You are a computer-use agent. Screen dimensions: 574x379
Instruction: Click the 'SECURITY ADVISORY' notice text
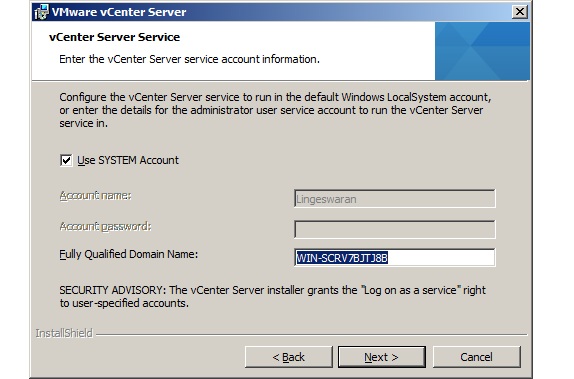point(273,297)
